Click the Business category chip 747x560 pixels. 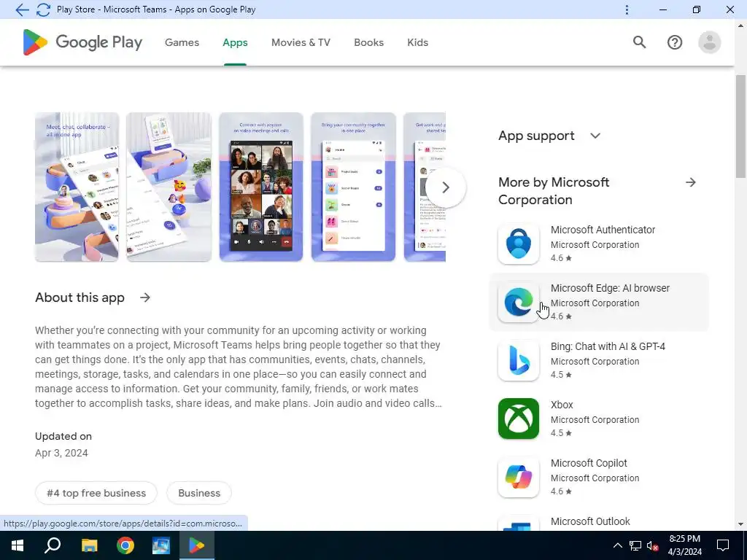tap(199, 494)
